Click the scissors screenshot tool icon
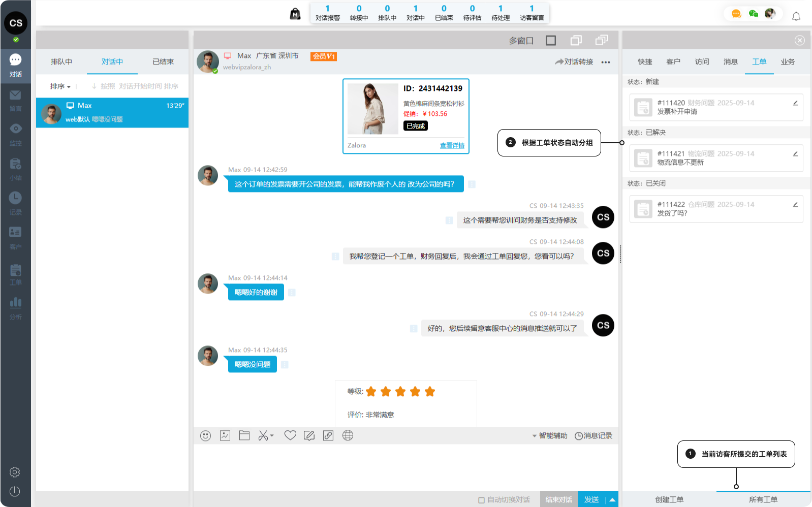Screen dimensions: 812x507 click(263, 436)
